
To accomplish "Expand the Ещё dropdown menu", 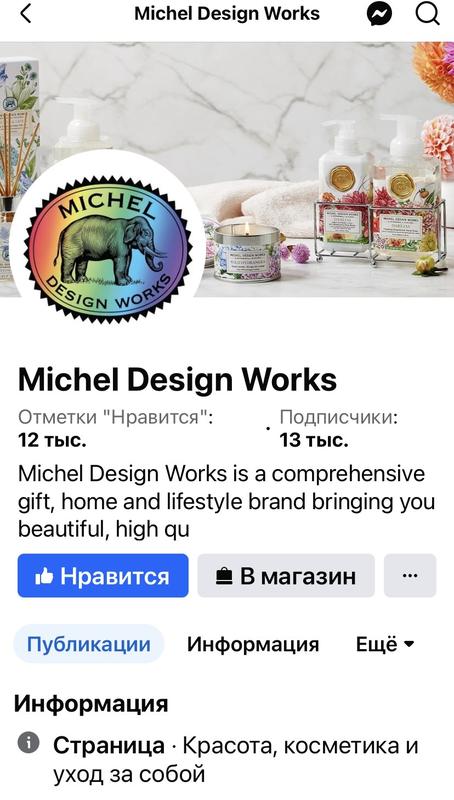I will point(385,644).
